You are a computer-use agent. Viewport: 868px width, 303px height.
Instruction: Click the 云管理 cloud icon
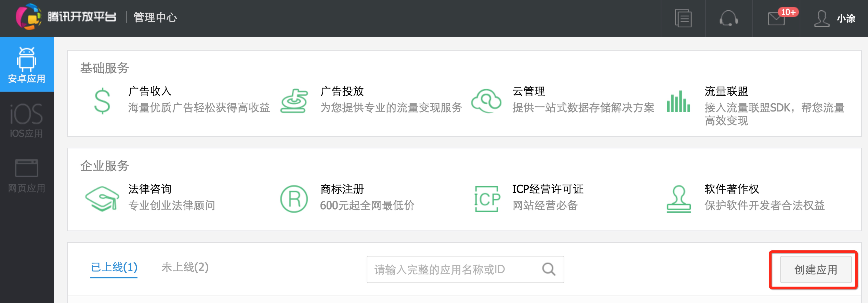click(x=486, y=101)
